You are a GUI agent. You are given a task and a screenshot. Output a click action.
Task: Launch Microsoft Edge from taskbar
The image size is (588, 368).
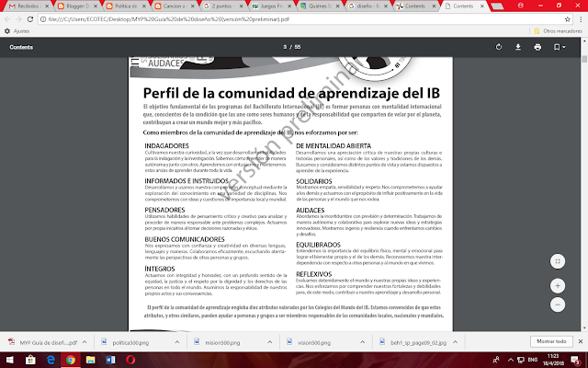tap(51, 360)
